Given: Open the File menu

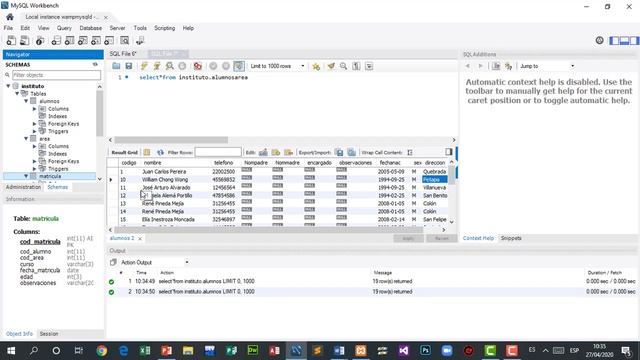Looking at the screenshot, I should click(x=8, y=28).
